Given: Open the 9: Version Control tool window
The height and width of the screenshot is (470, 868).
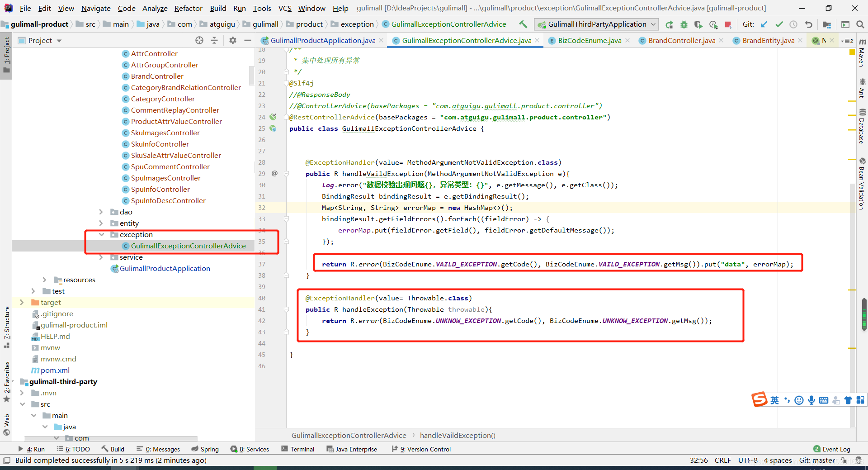Looking at the screenshot, I should pos(421,449).
